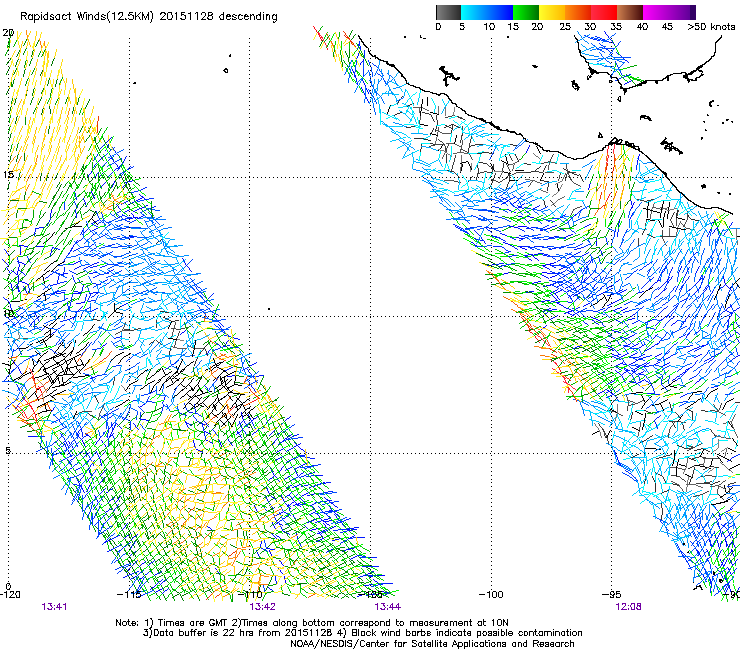Screen dimensions: 740x650
Task: Click the -100 longitude axis label
Action: point(491,594)
